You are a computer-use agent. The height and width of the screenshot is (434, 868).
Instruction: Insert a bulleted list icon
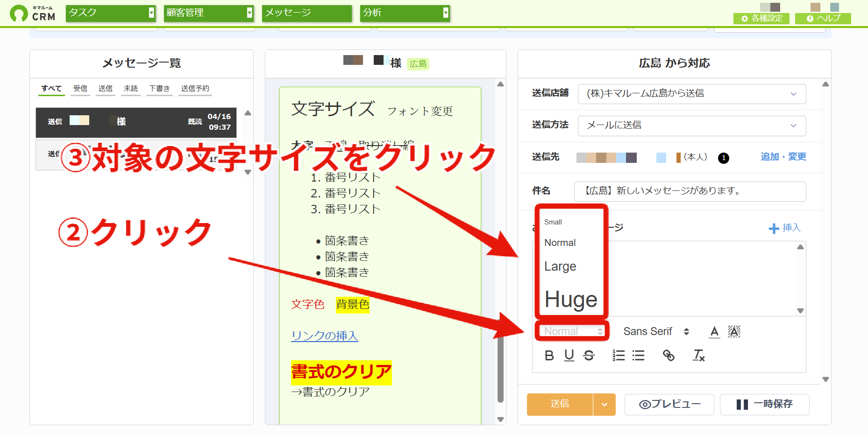click(x=638, y=356)
